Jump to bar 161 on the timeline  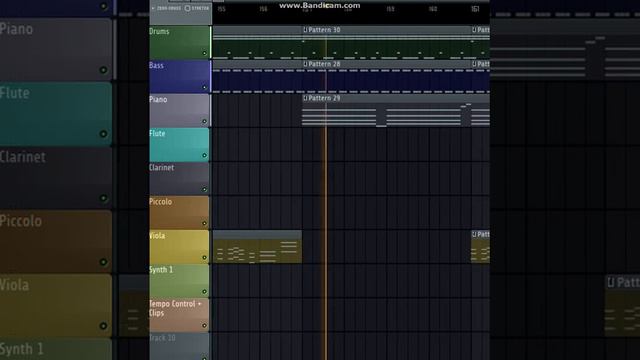click(475, 9)
